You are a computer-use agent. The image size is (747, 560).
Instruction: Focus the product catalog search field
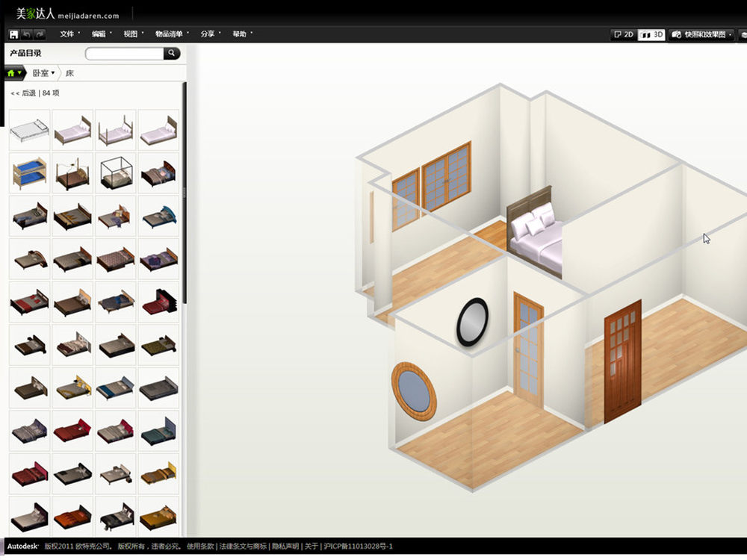[x=124, y=53]
